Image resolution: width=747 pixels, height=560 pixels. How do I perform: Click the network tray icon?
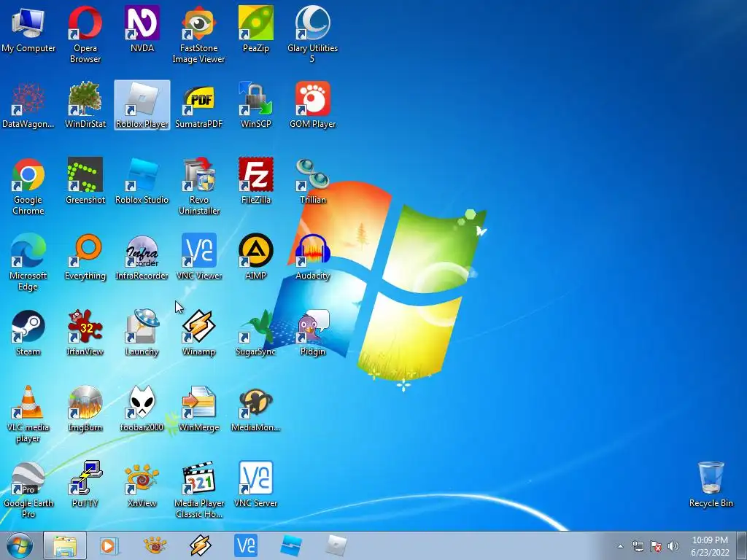(x=638, y=546)
